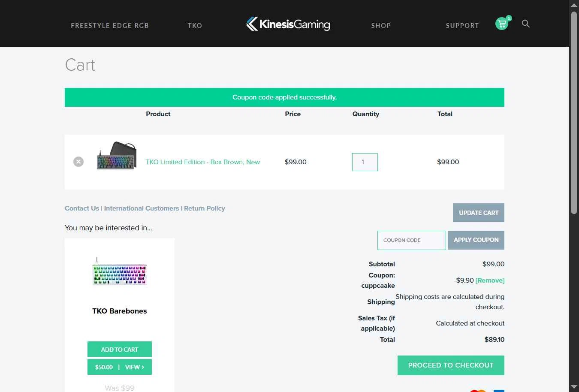Open the TKO Barebones title
The height and width of the screenshot is (392, 579).
[120, 311]
